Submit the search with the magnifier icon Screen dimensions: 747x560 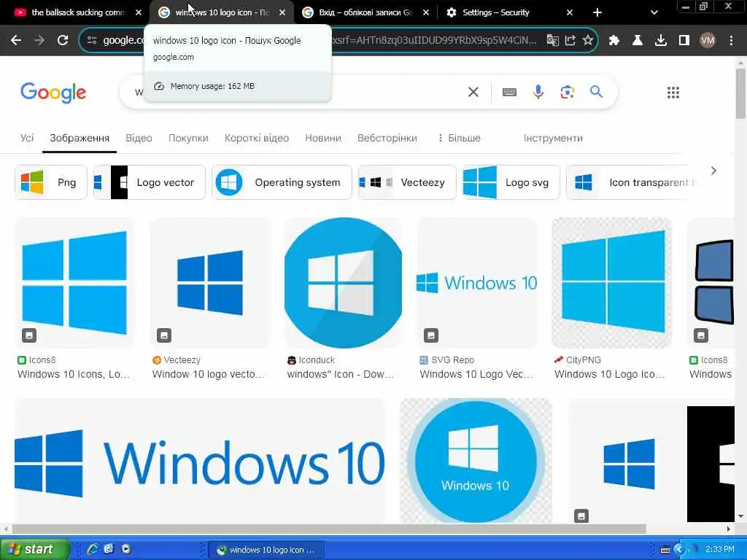pos(596,92)
